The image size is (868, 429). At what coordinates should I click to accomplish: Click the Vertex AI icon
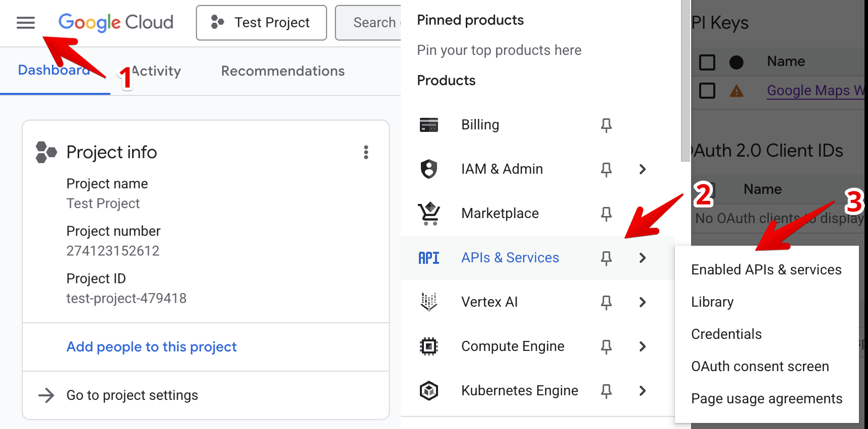tap(429, 302)
